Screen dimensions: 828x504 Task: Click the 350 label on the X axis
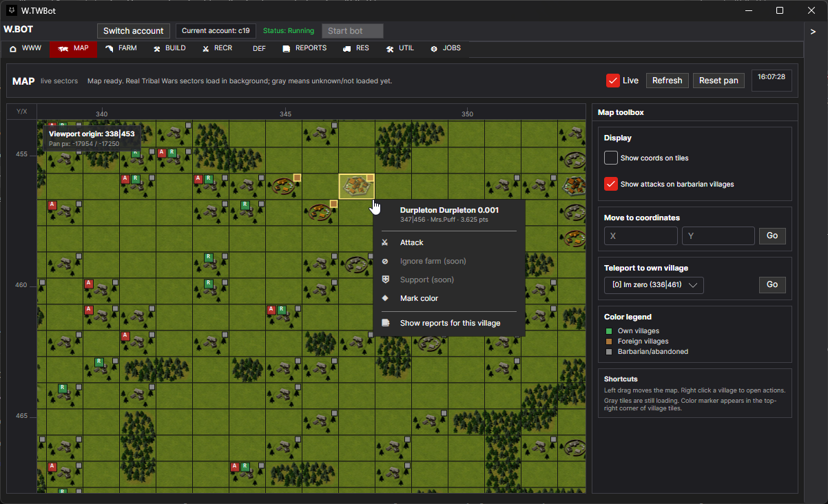pyautogui.click(x=467, y=114)
